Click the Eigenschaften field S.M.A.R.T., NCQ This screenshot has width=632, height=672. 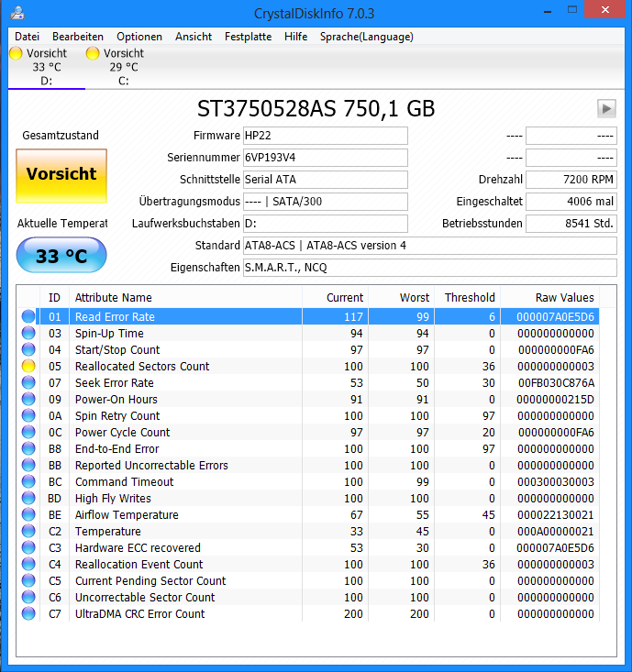(430, 268)
